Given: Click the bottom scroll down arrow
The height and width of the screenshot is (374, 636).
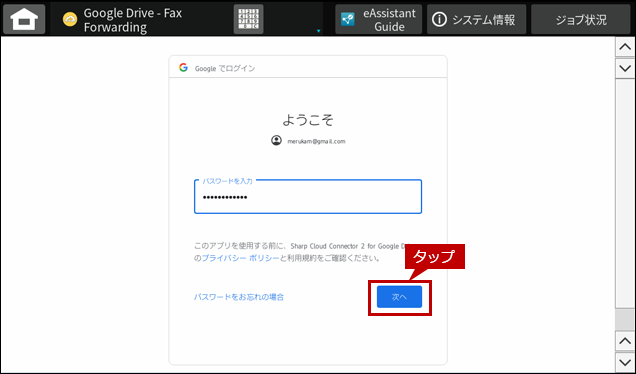Looking at the screenshot, I should point(625,362).
